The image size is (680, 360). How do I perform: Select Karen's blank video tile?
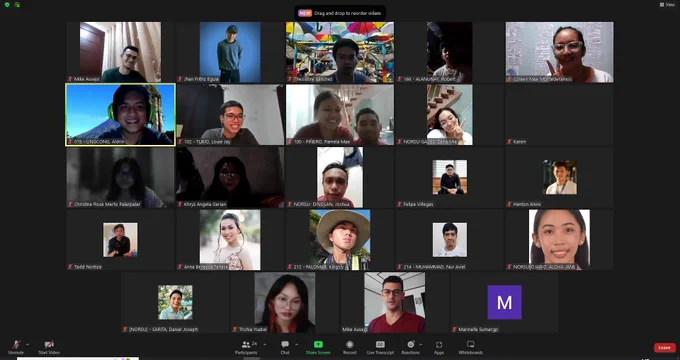(x=559, y=115)
